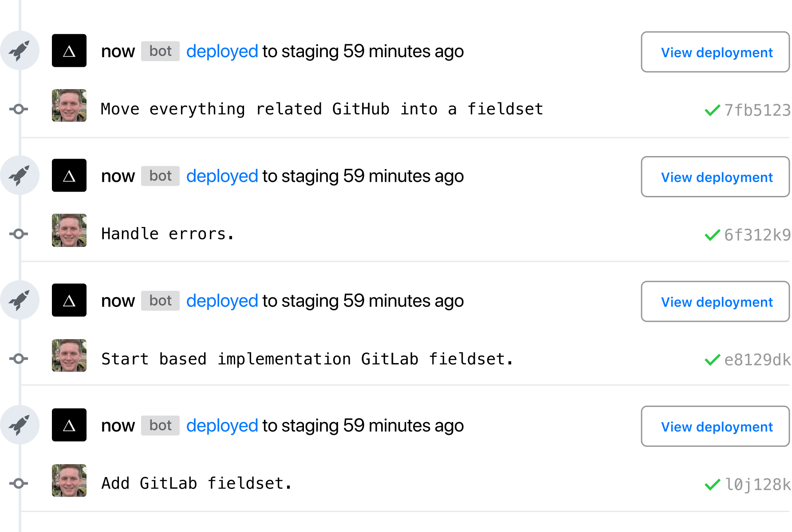Click the now bot triangle avatar above e8129dk commit
Viewport: 792px width, 532px height.
point(69,300)
